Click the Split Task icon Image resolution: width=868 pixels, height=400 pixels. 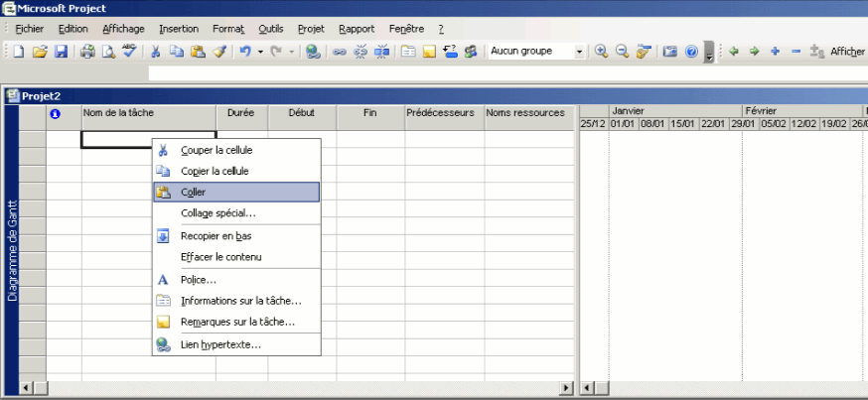click(x=381, y=52)
